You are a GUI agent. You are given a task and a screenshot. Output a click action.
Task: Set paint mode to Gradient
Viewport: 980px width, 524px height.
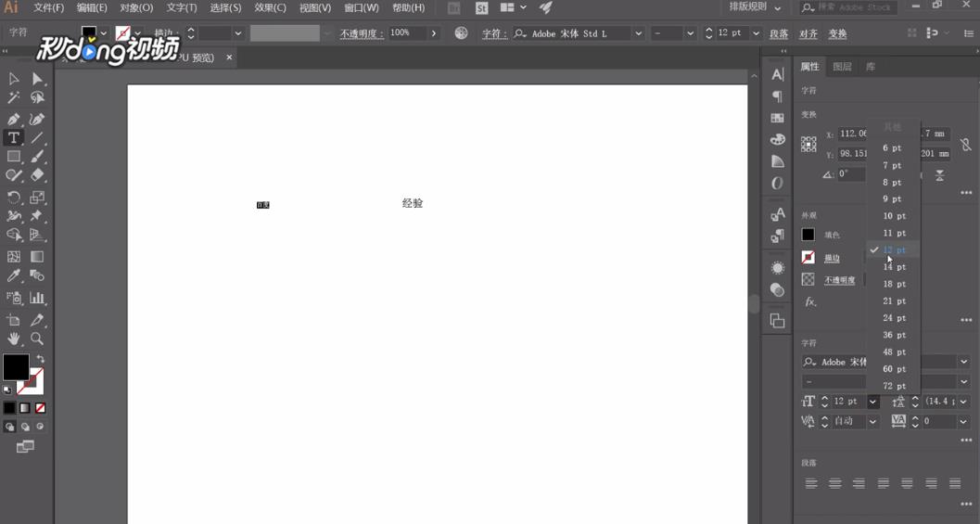[x=25, y=408]
